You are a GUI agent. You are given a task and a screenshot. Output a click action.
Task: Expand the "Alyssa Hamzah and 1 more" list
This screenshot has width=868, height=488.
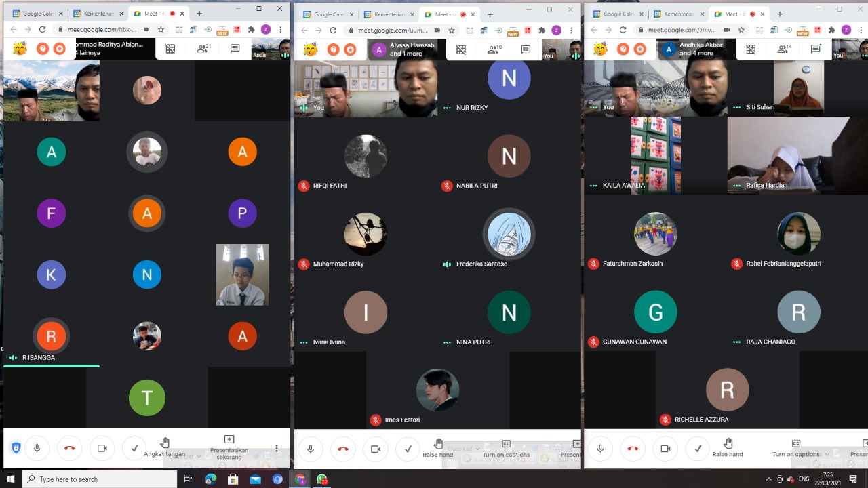click(x=405, y=49)
